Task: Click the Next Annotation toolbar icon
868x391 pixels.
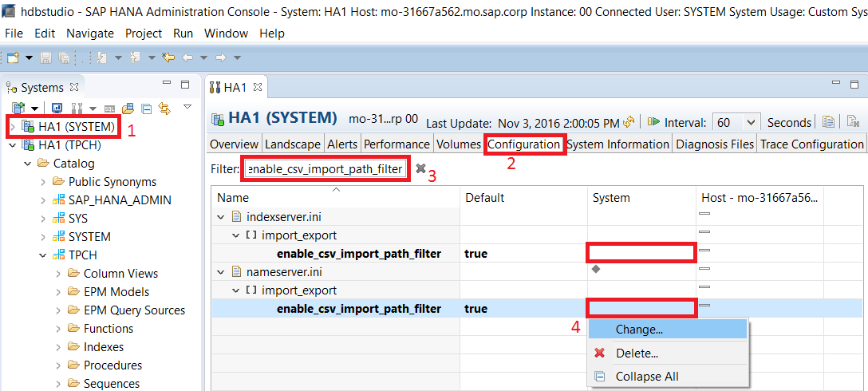Action: pos(102,57)
